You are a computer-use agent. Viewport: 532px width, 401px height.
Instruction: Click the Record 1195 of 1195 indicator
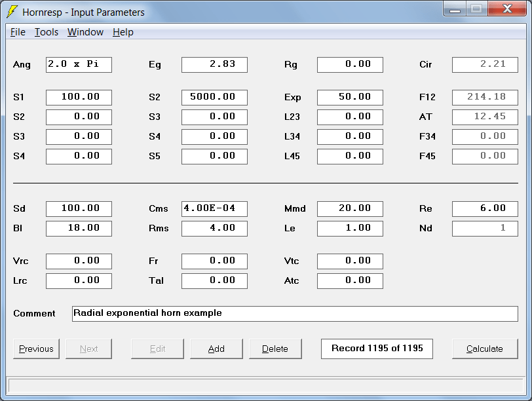coord(377,349)
